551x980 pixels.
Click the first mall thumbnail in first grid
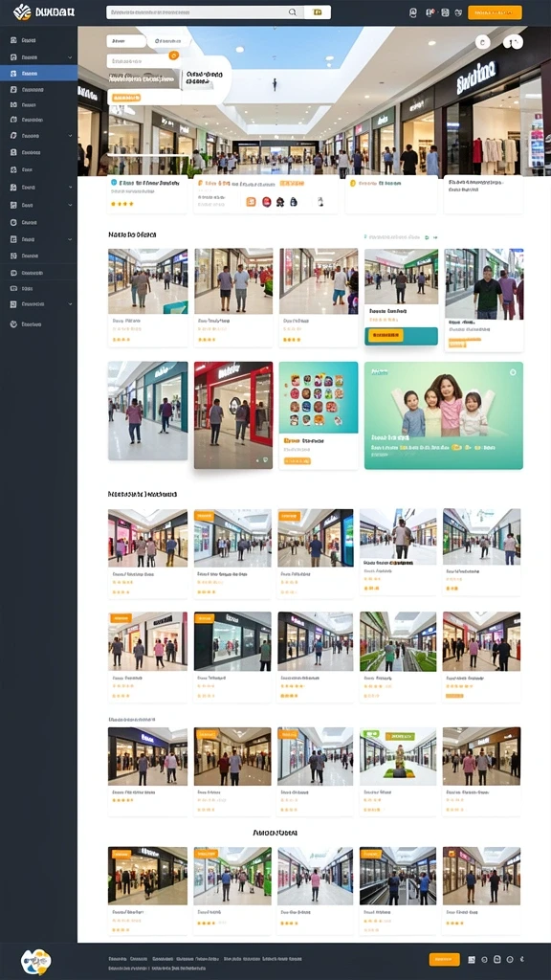(147, 281)
